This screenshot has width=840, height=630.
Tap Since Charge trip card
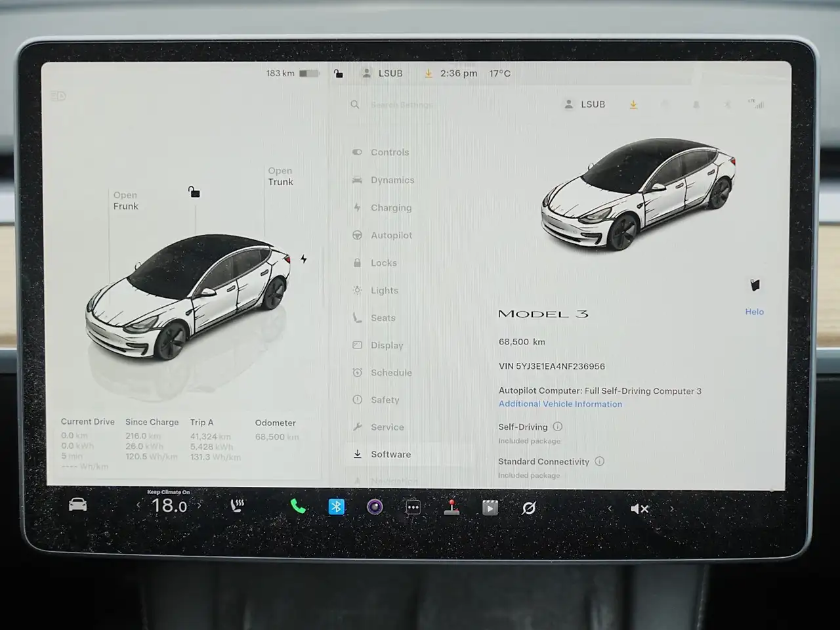click(152, 440)
